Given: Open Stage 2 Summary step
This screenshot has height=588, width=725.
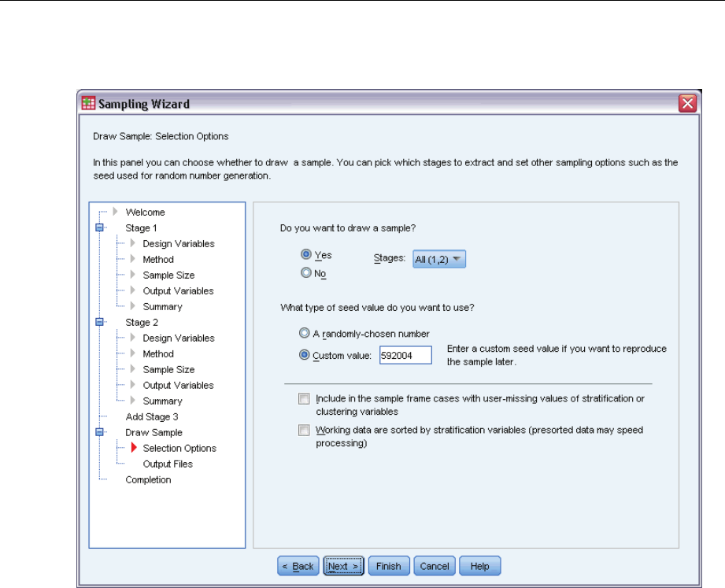Looking at the screenshot, I should coord(162,401).
